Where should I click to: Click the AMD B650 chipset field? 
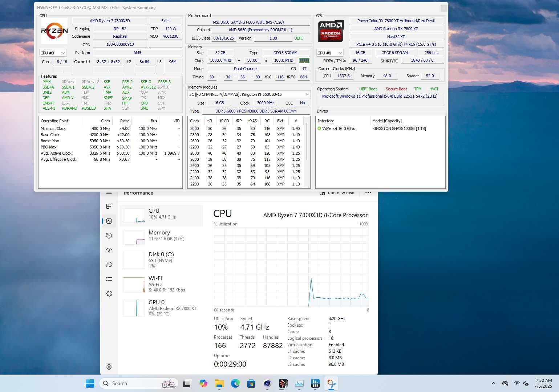(x=260, y=30)
